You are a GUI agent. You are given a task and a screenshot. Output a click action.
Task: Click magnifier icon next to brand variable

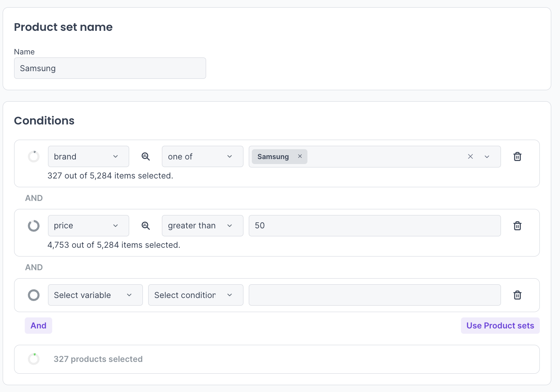click(x=146, y=156)
